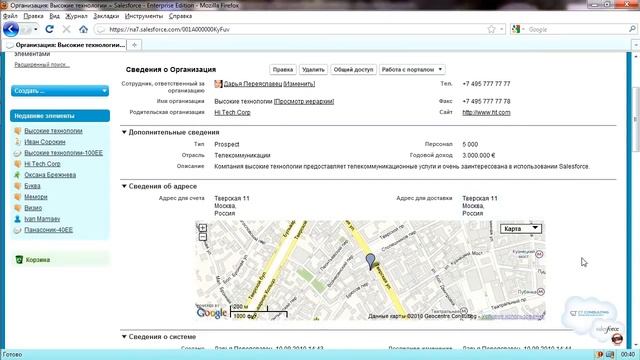This screenshot has height=360, width=640.
Task: Open recent item Высокие технологии
Action: [x=53, y=131]
